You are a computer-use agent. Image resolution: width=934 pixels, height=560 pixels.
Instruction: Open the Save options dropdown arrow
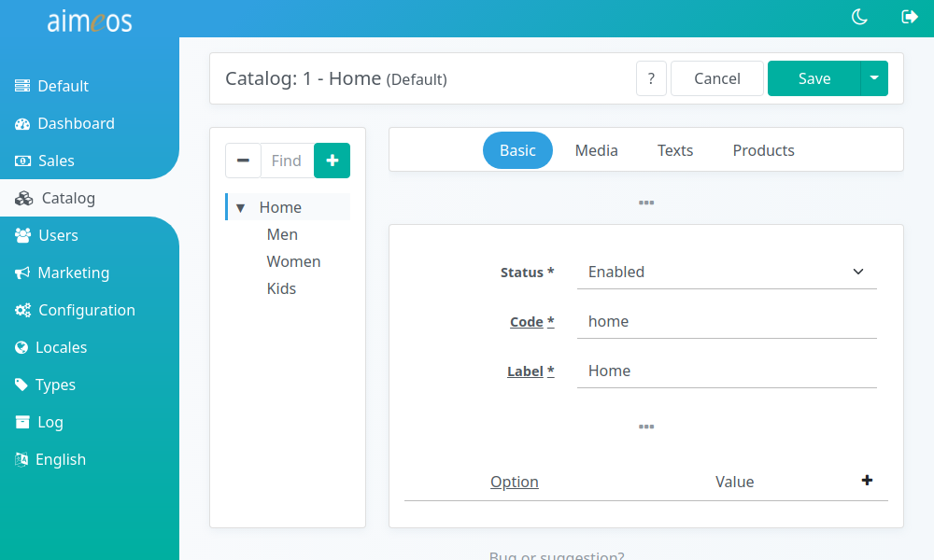pos(874,78)
